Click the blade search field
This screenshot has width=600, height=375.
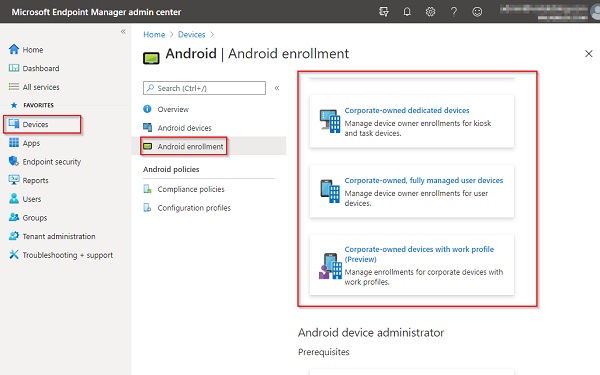pyautogui.click(x=204, y=88)
